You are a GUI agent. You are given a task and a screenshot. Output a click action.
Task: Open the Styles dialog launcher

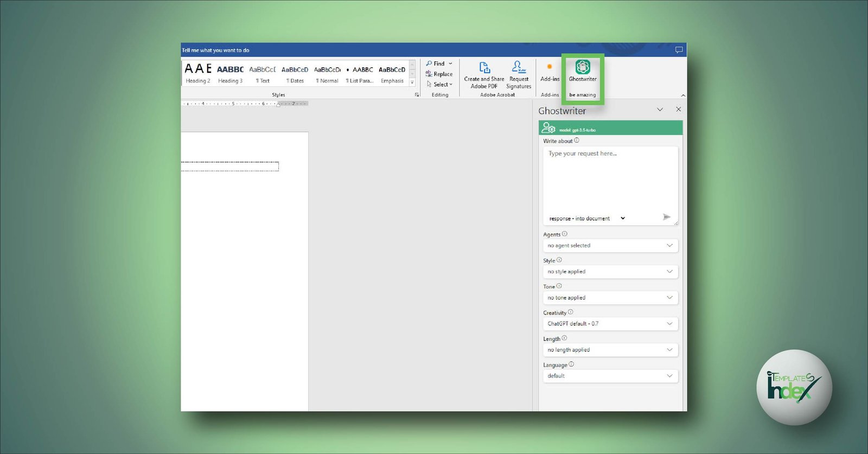(417, 94)
